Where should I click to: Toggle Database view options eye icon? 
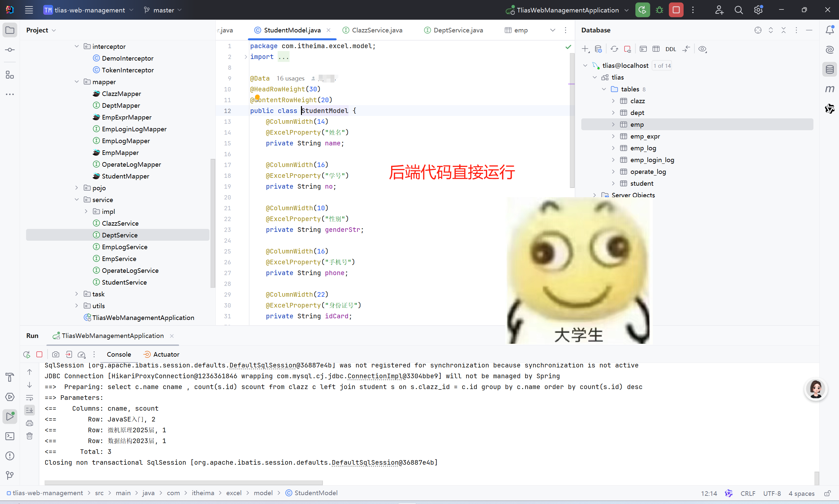pos(702,49)
